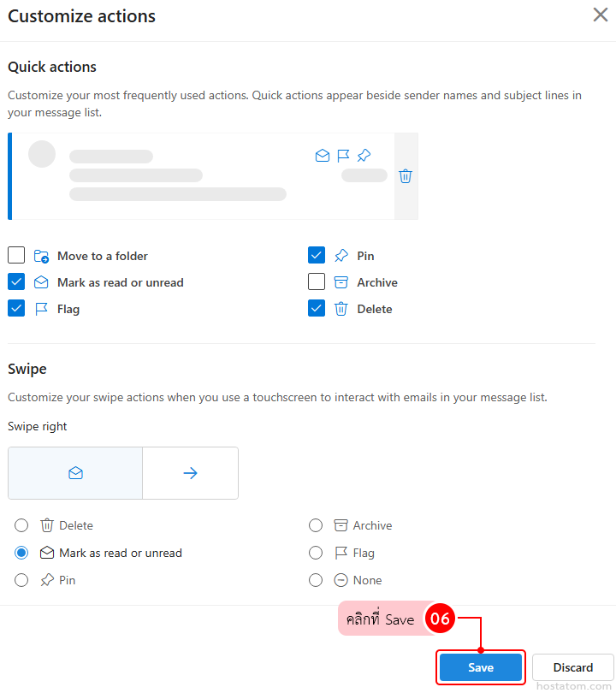Choose Archive for swipe right
616x693 pixels.
tap(315, 525)
